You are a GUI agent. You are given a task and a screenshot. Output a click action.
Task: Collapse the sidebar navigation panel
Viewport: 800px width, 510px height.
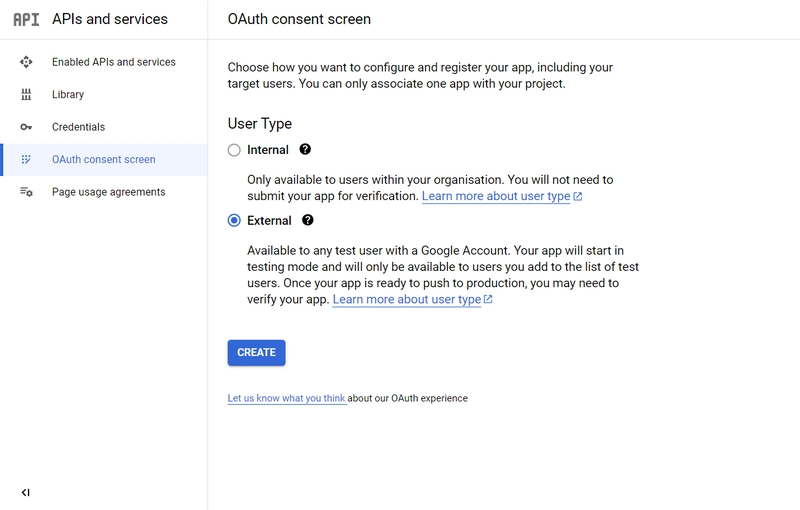[26, 492]
